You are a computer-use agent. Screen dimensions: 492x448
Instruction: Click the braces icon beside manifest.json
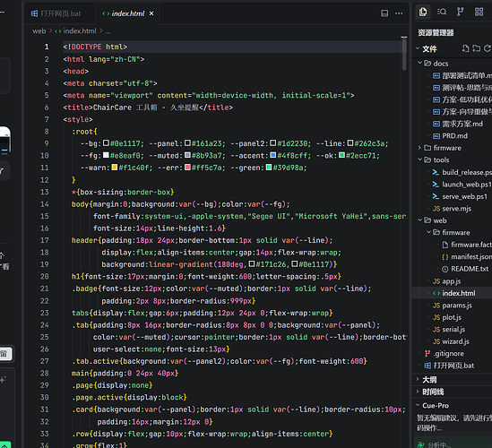click(445, 257)
